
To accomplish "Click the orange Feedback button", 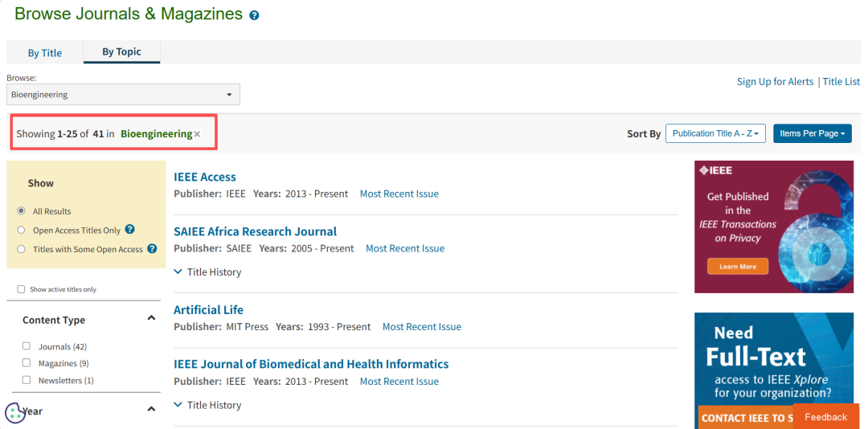I will [825, 417].
